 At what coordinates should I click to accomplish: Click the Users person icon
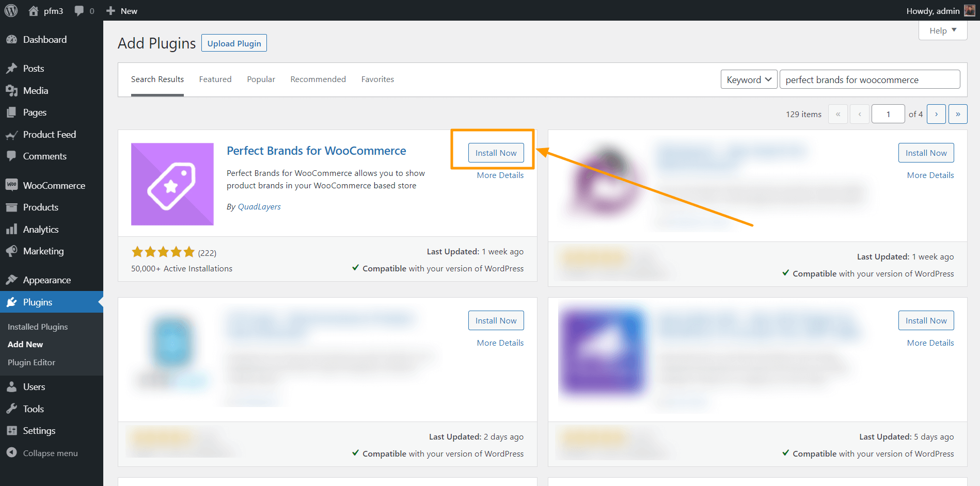(11, 387)
